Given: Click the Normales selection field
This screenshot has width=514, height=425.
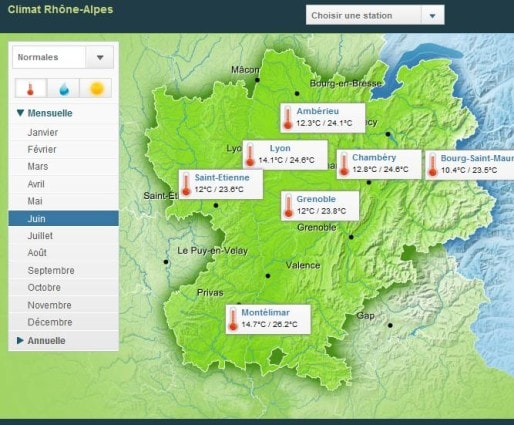Looking at the screenshot, I should [49, 57].
